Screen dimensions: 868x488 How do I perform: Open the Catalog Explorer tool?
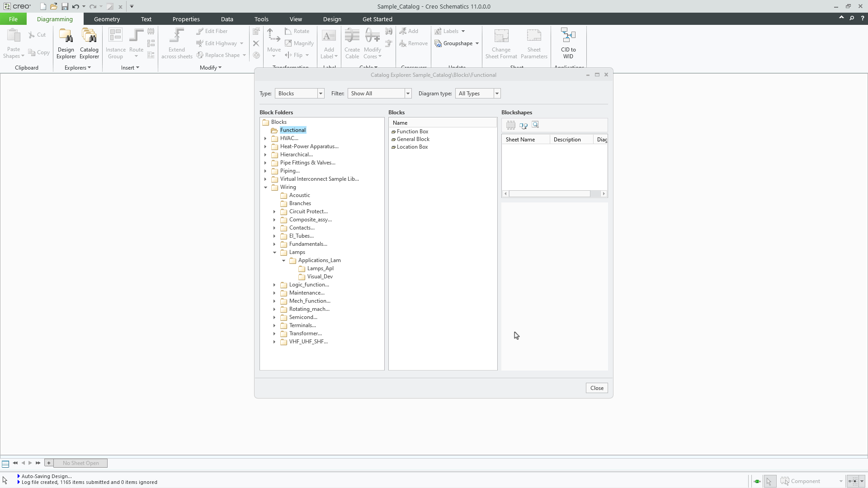[x=89, y=43]
